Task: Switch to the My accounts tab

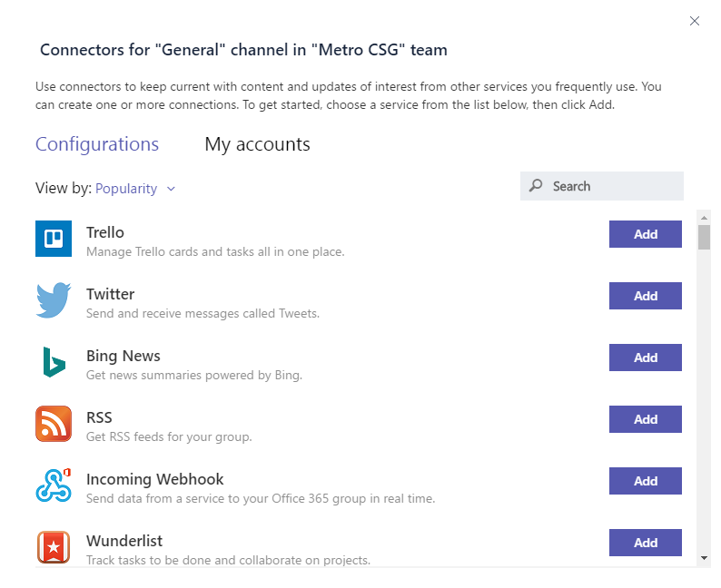Action: pos(258,144)
